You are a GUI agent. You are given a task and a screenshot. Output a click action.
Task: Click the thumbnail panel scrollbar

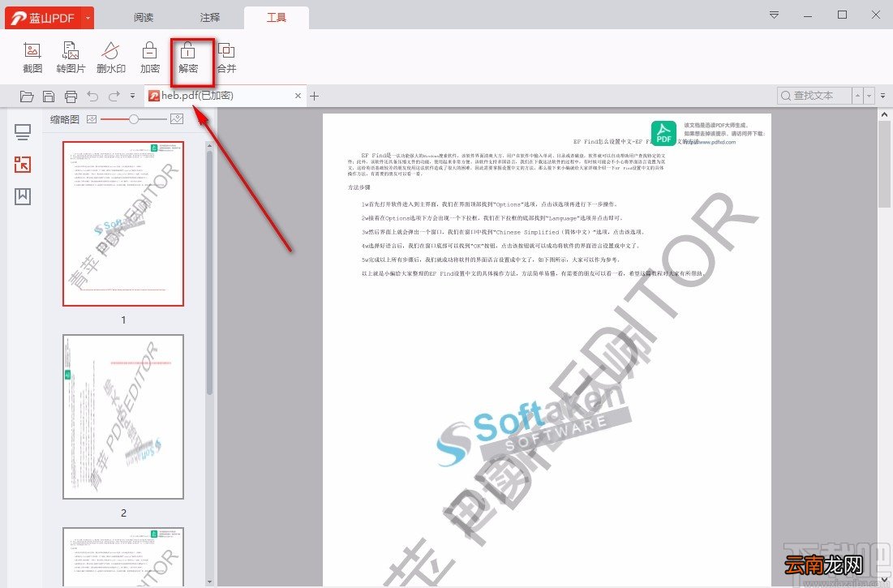(x=209, y=273)
